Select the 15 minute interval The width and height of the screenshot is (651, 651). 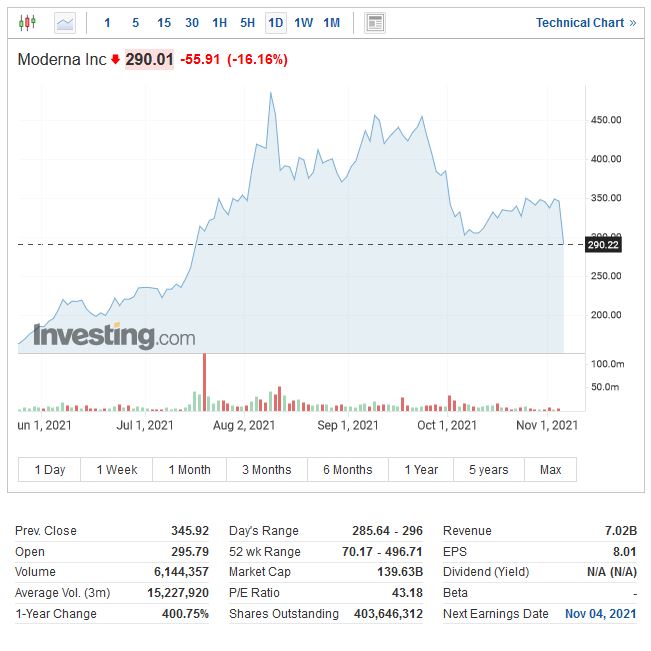point(164,22)
